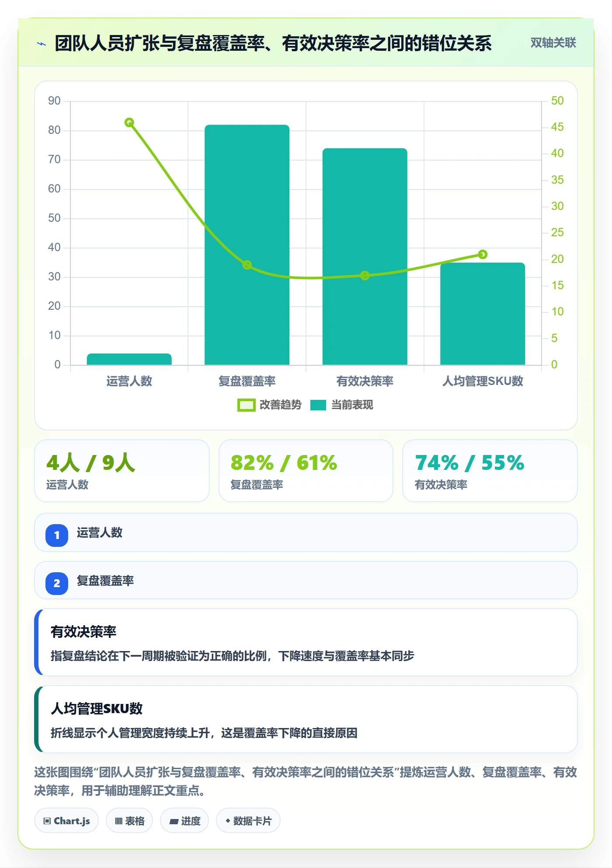Open the 82% / 61% data card
The width and height of the screenshot is (612, 868).
click(306, 471)
